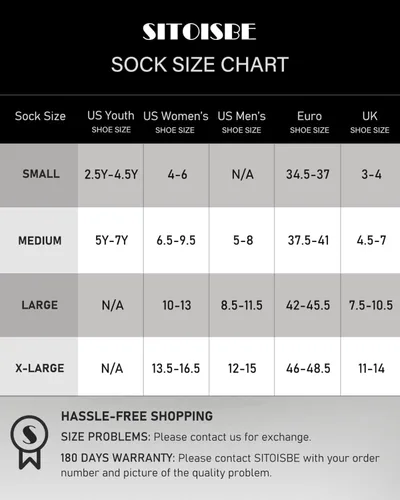400x500 pixels.
Task: Click the warranty ribbon badge icon
Action: point(29,443)
